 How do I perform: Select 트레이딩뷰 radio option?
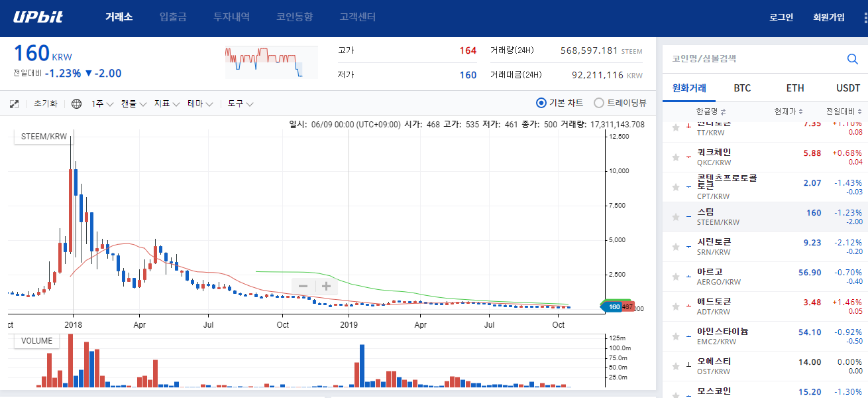tap(620, 103)
